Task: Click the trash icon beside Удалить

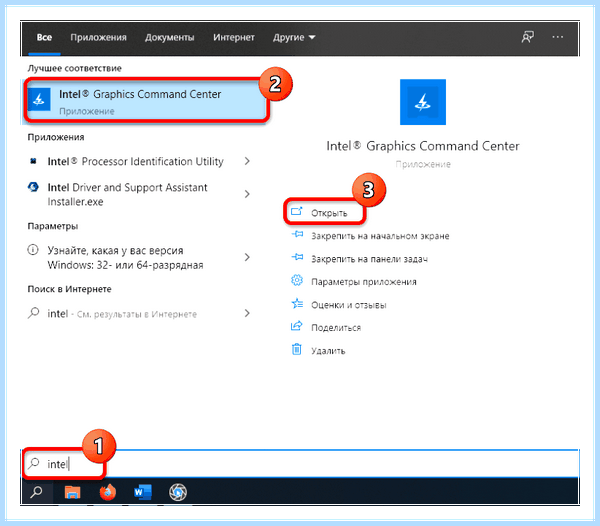Action: pyautogui.click(x=297, y=349)
